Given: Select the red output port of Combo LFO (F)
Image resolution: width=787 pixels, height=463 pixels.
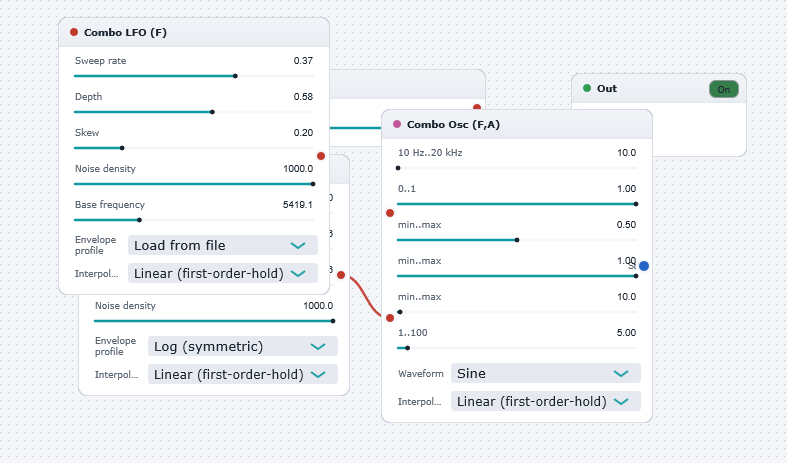Looking at the screenshot, I should click(321, 156).
